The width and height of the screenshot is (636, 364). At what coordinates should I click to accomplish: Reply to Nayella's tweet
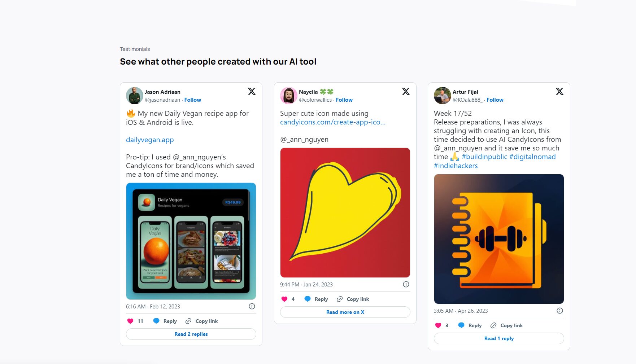[x=316, y=299]
